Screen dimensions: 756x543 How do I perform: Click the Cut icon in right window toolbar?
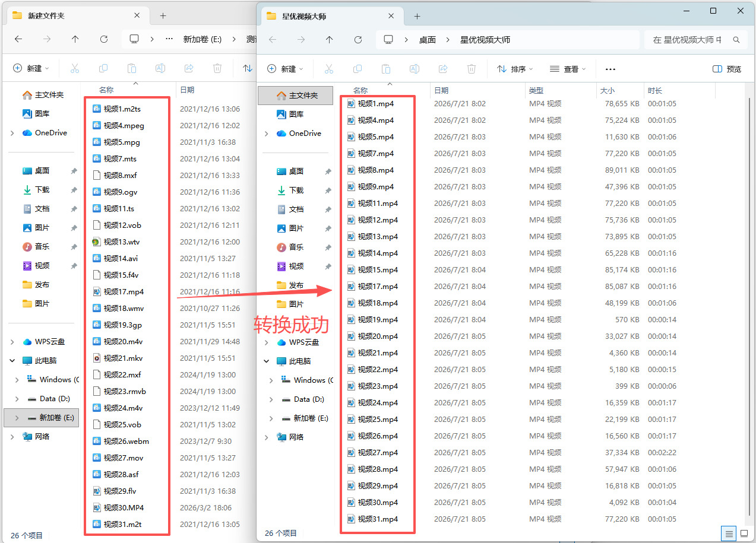329,69
